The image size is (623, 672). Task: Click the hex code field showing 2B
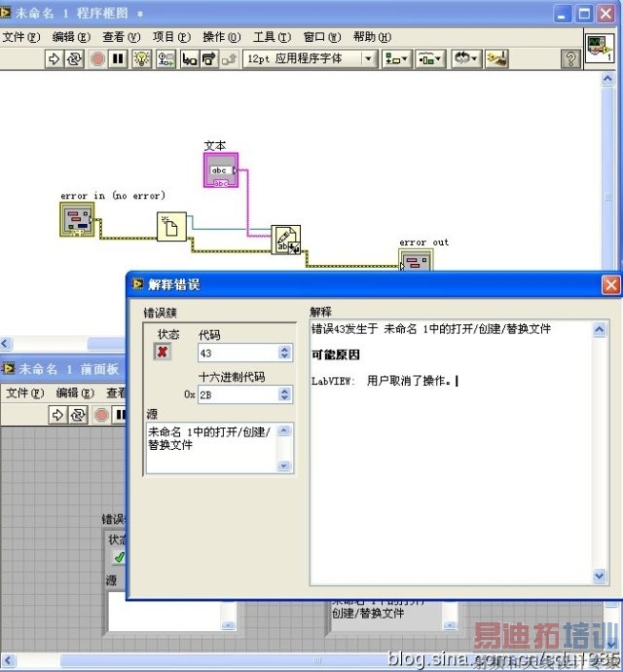(238, 394)
